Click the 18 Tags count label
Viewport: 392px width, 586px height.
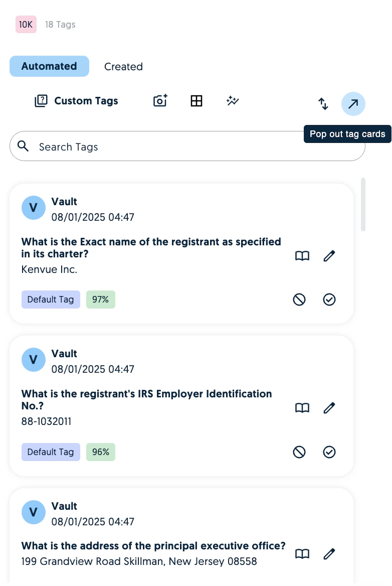tap(60, 24)
